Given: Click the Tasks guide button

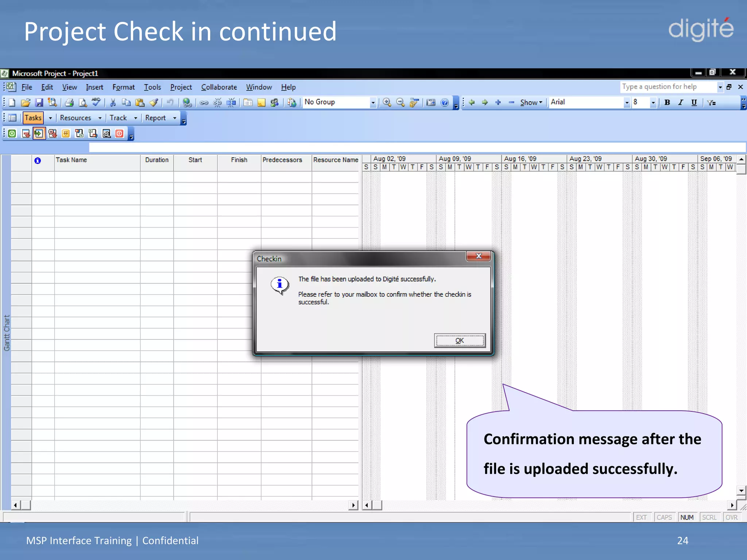Looking at the screenshot, I should (33, 118).
